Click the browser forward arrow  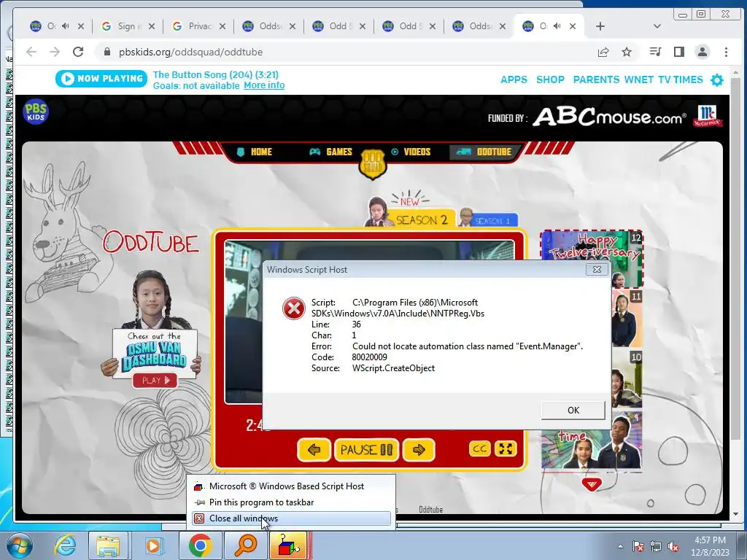[x=55, y=52]
